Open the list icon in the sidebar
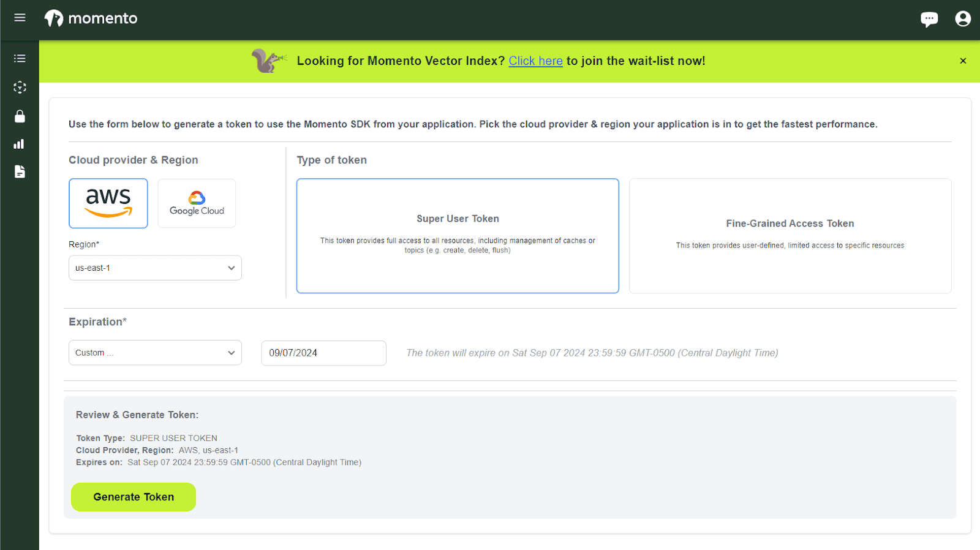The width and height of the screenshot is (980, 550). (20, 58)
